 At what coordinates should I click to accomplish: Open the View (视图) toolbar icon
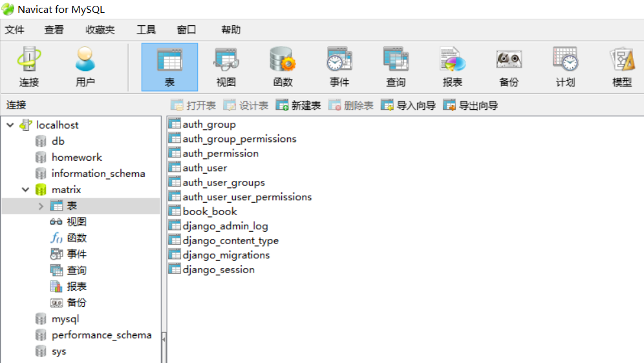point(226,67)
